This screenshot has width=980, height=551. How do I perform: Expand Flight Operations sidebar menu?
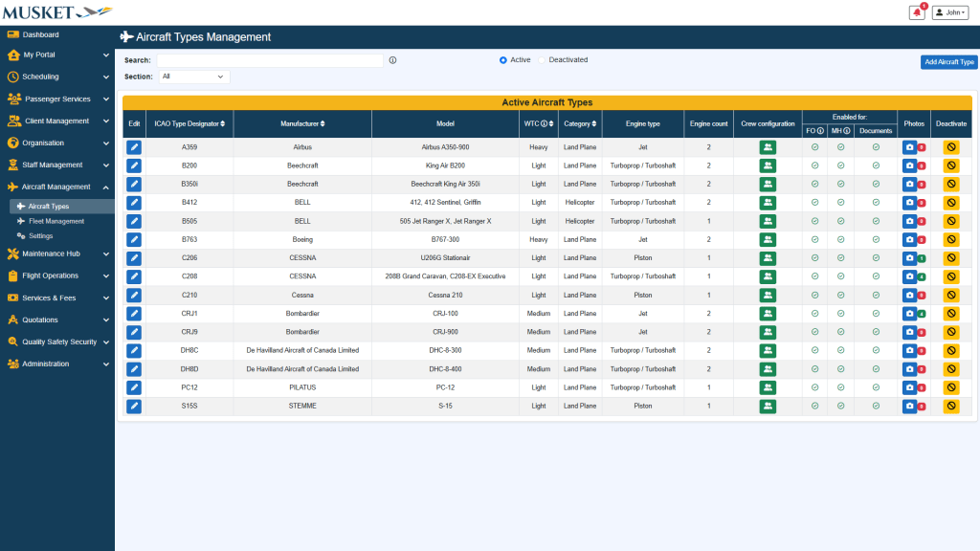(x=57, y=275)
